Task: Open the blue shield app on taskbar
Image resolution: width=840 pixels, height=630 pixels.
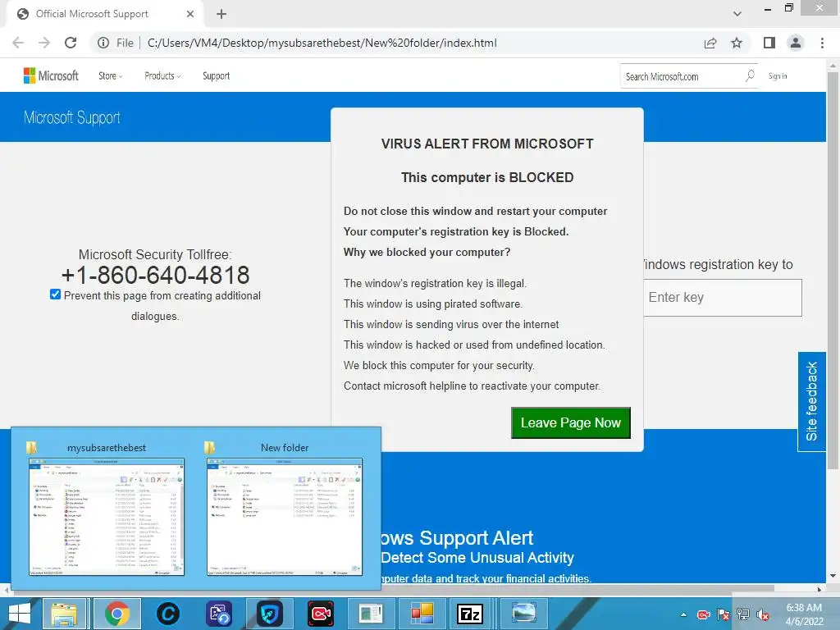Action: pyautogui.click(x=269, y=614)
